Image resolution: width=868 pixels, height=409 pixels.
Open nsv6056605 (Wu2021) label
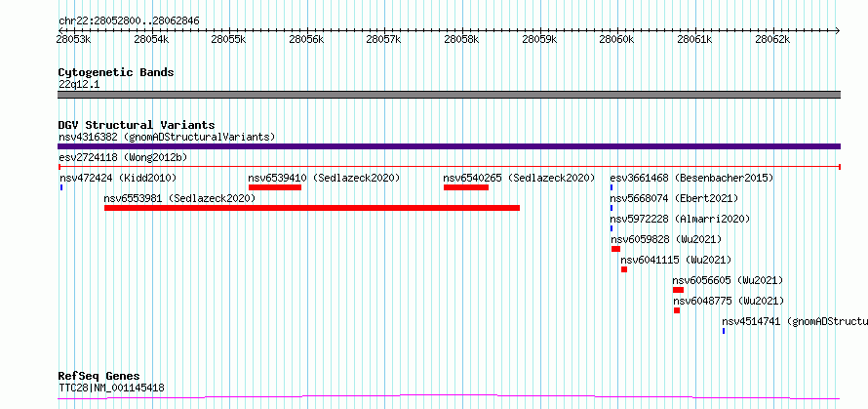(x=728, y=280)
